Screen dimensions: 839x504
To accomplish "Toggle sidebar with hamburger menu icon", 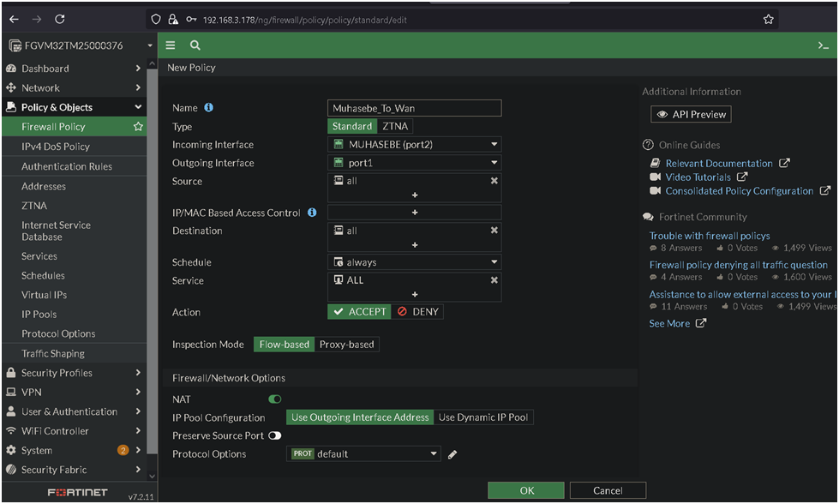I will pos(171,45).
